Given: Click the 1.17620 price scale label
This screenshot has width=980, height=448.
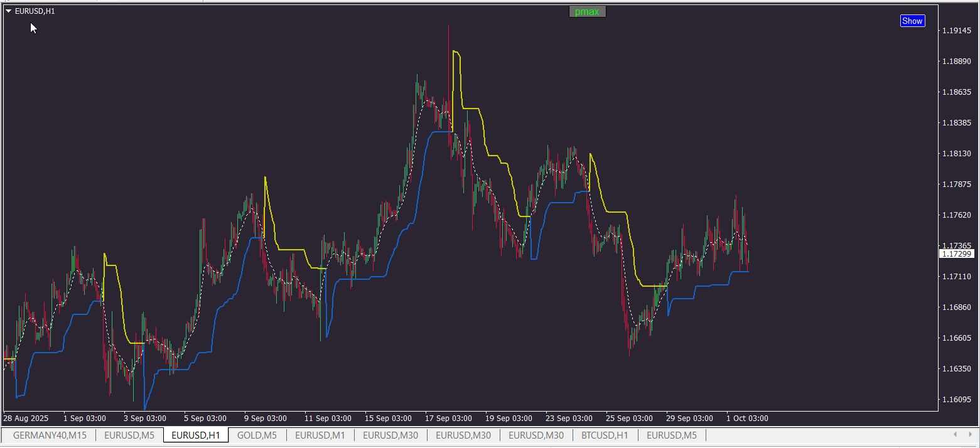Looking at the screenshot, I should (958, 215).
